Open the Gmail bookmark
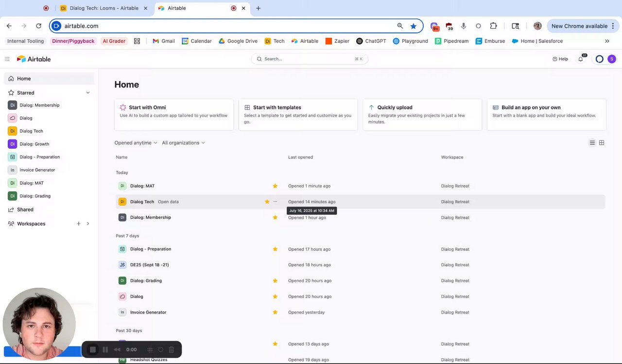Screen dimensions: 622x364 tap(164, 41)
